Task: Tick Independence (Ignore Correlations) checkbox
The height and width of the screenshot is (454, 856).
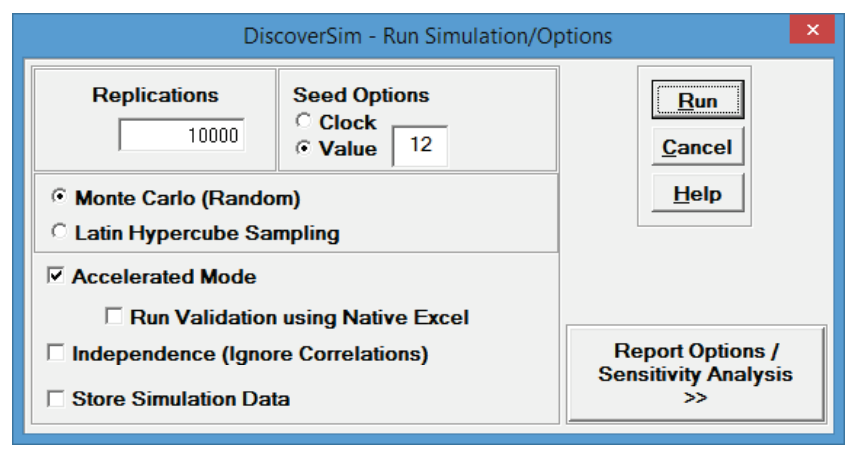Action: [56, 354]
